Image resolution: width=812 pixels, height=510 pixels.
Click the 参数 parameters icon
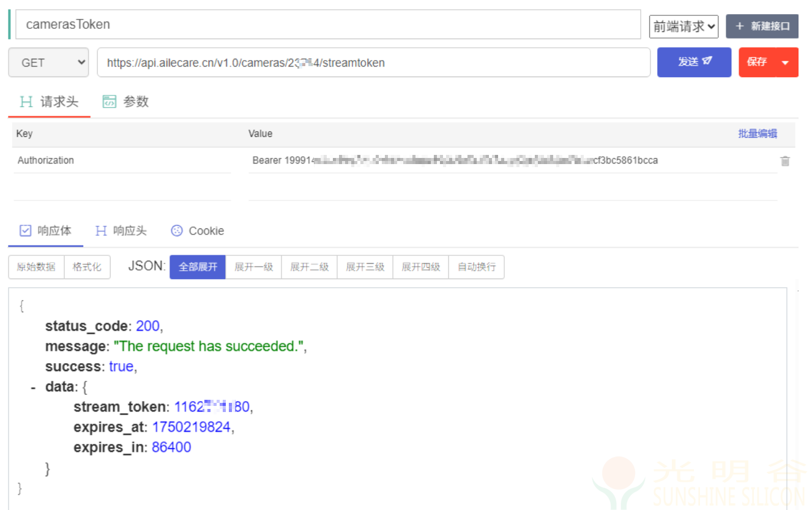tap(110, 102)
